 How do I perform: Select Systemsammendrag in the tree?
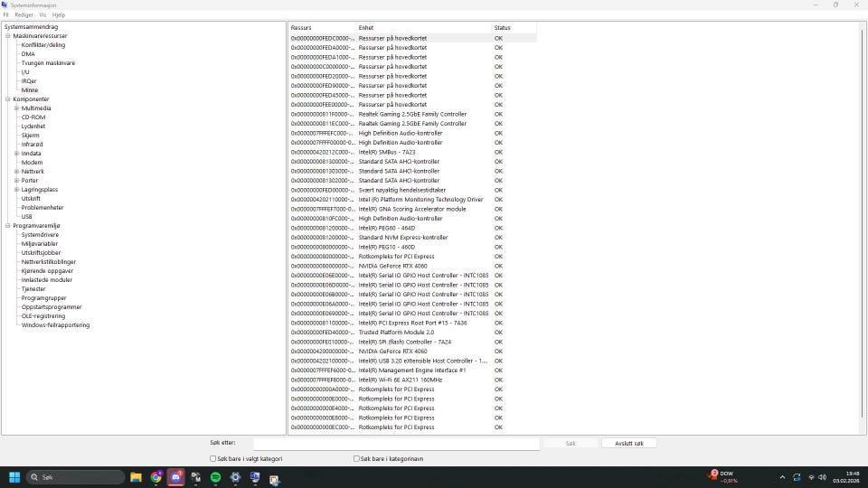coord(31,26)
